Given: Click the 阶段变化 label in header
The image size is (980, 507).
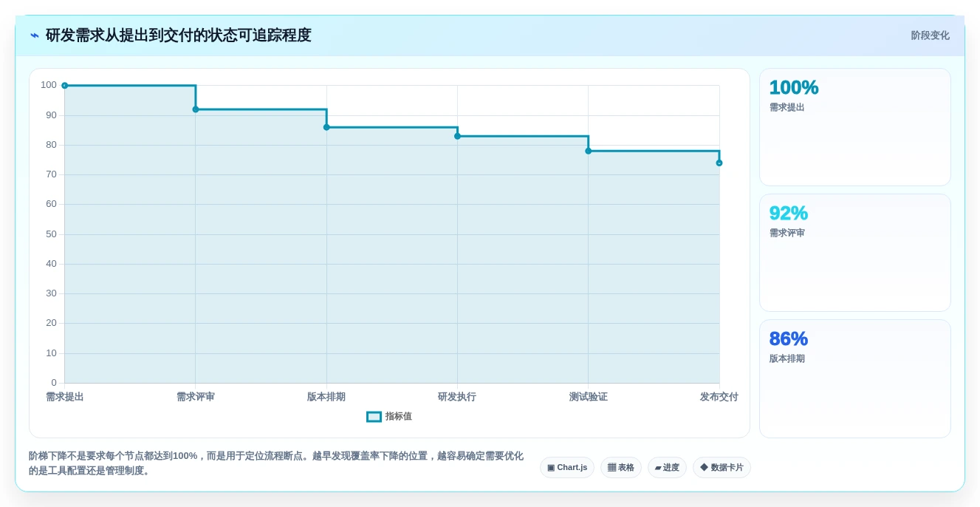Looking at the screenshot, I should pyautogui.click(x=930, y=35).
